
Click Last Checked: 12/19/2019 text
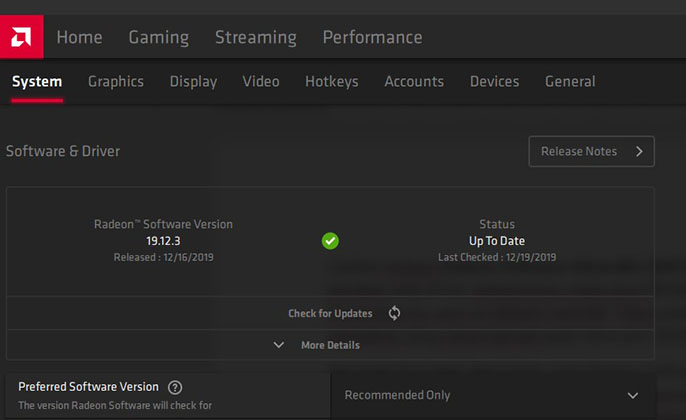(x=497, y=257)
